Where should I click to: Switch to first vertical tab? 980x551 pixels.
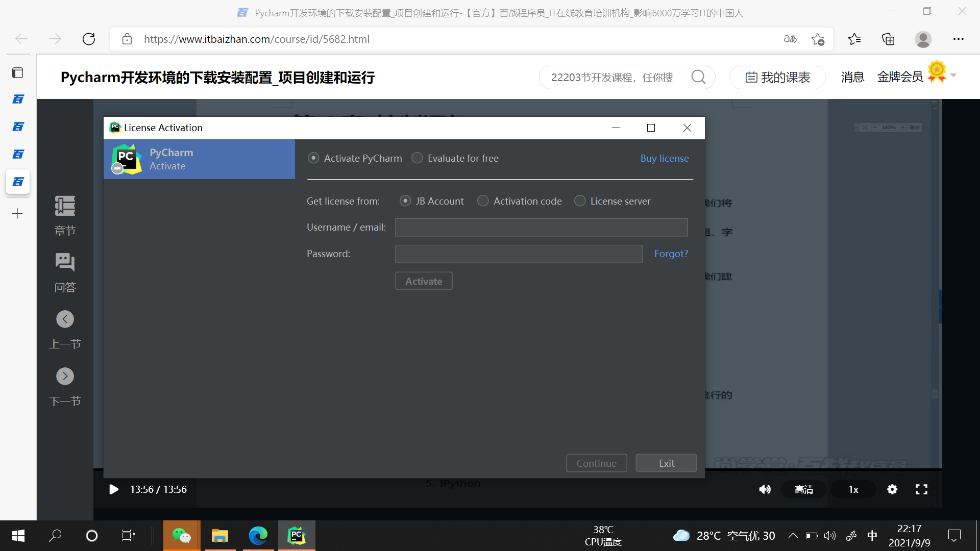tap(18, 99)
